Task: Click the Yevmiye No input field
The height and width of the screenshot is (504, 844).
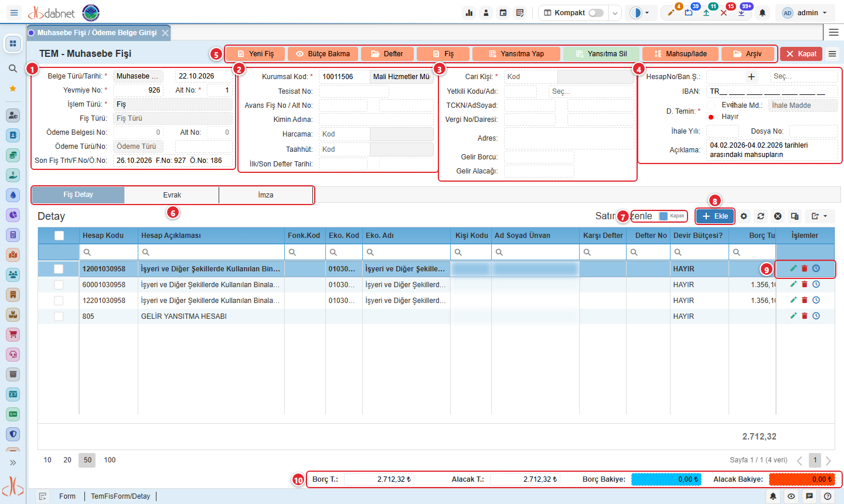Action: pos(138,90)
